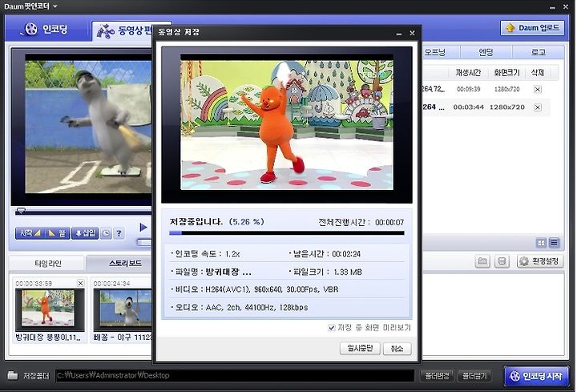The width and height of the screenshot is (577, 392).
Task: Select the 방귀대장 뿡뿡이 storyboard thumbnail
Action: tap(50, 309)
